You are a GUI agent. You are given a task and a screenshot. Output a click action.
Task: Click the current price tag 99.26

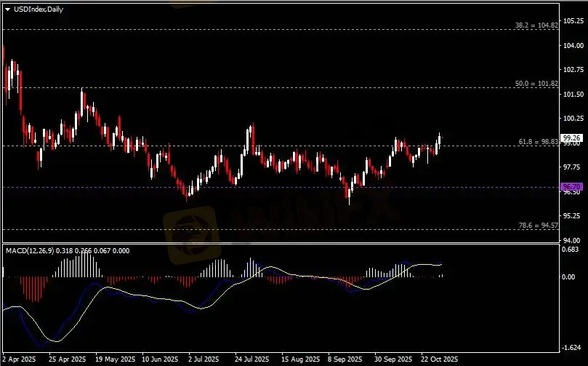571,138
